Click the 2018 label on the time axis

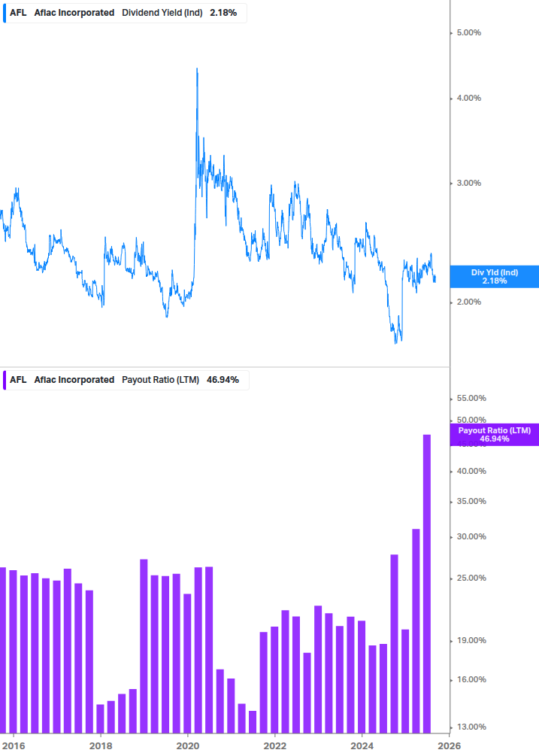click(101, 746)
